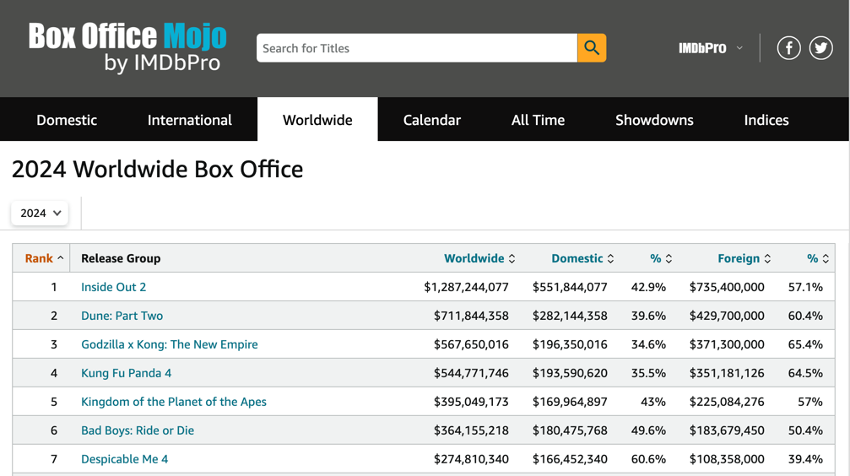Switch to the Domestic tab
This screenshot has width=850, height=476.
click(67, 120)
